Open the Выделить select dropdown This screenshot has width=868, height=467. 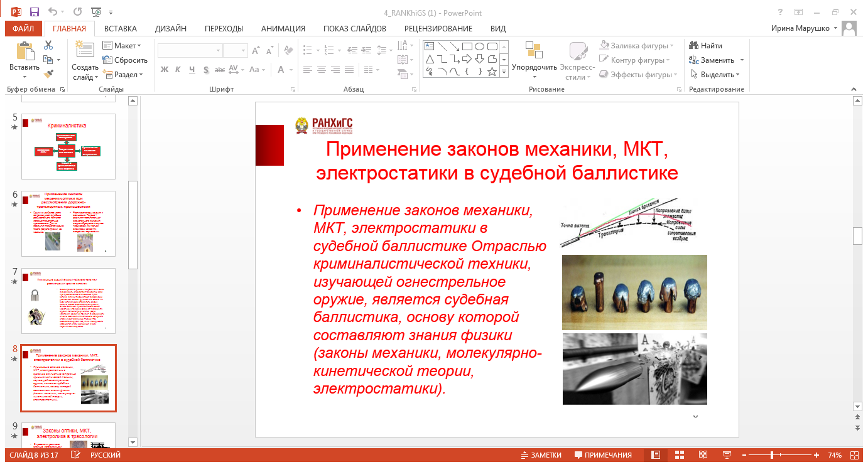point(716,74)
